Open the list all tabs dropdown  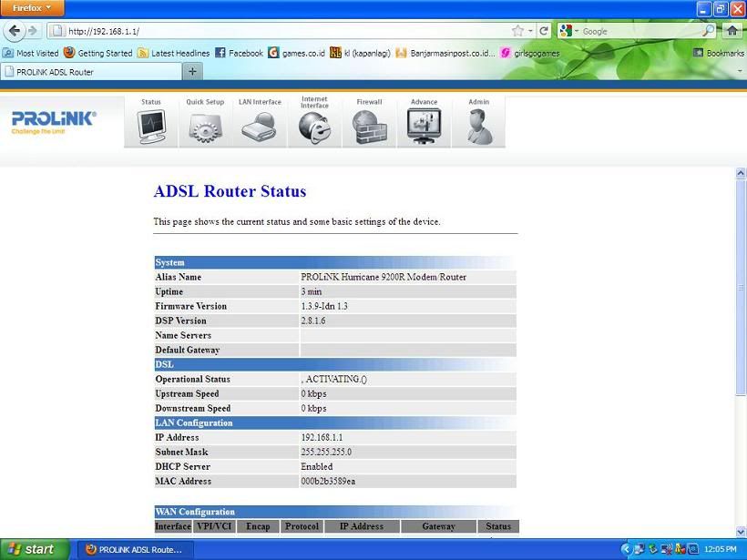(x=740, y=71)
